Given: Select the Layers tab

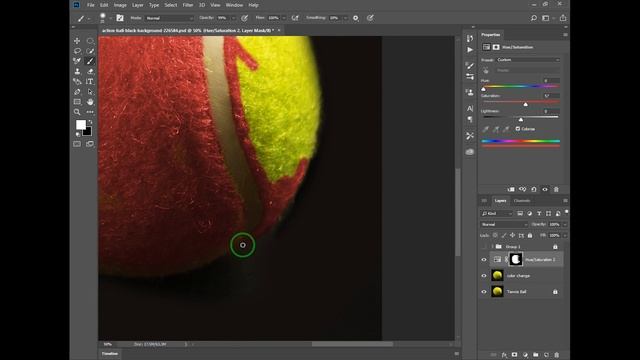Looking at the screenshot, I should click(500, 201).
